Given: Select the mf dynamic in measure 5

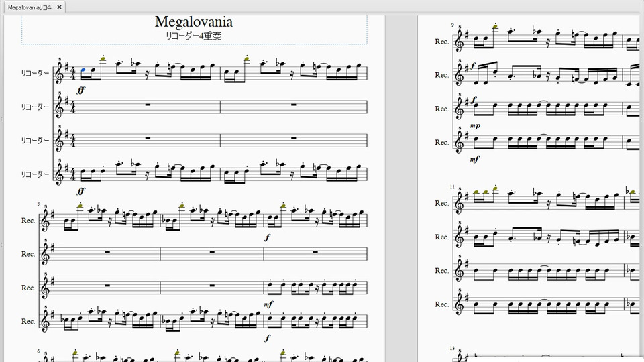Looking at the screenshot, I should click(x=268, y=304).
